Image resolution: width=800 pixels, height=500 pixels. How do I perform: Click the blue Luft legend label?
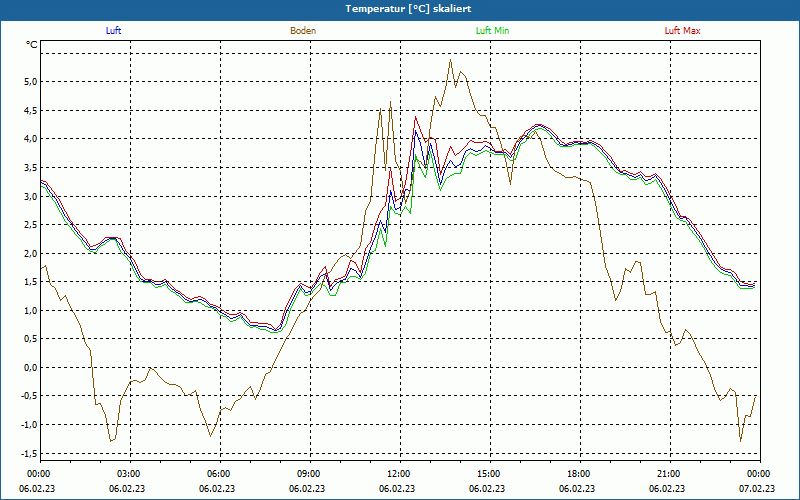click(x=113, y=31)
